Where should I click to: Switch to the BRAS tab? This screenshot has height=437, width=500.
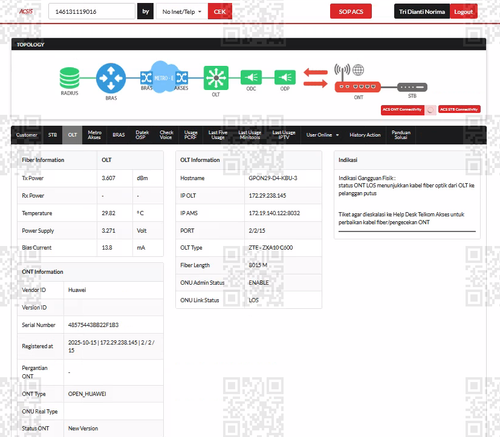pyautogui.click(x=119, y=135)
